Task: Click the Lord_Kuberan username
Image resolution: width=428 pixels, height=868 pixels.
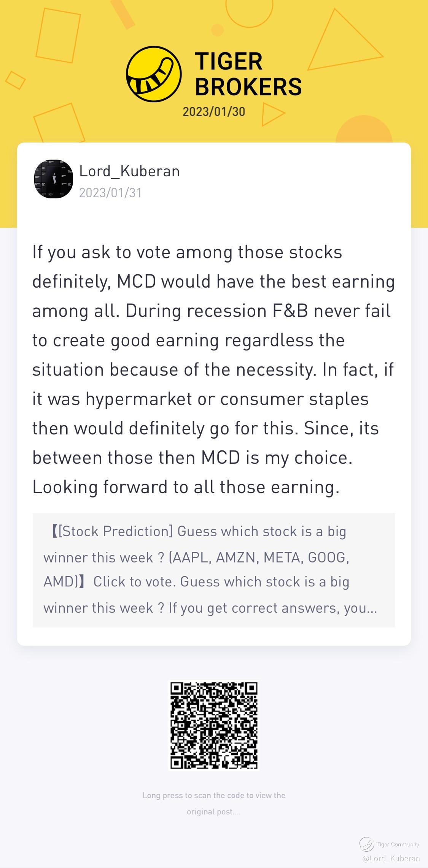Action: click(x=129, y=171)
